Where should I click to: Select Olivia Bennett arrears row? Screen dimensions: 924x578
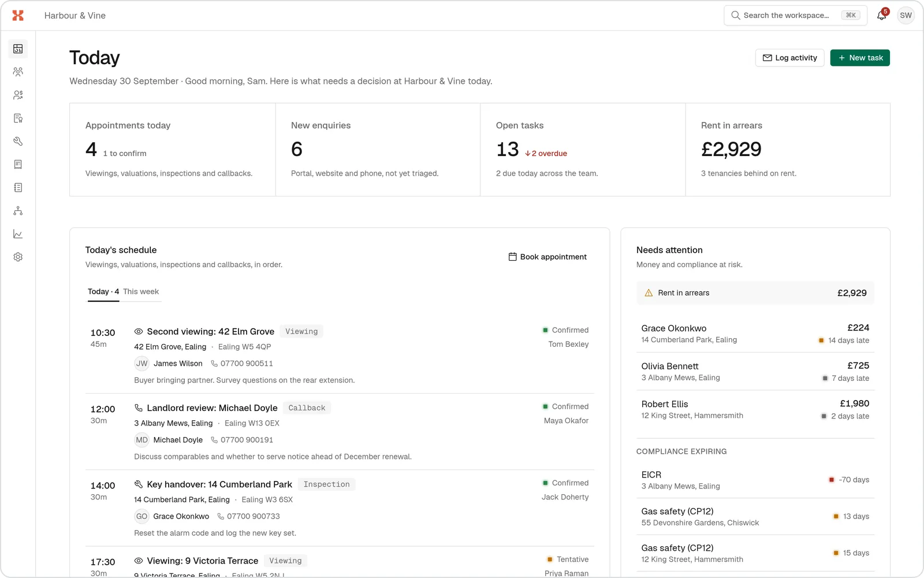[755, 372]
